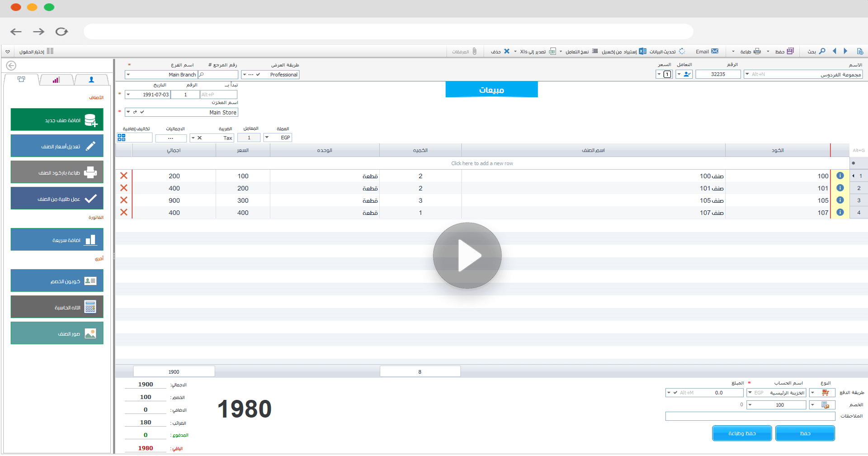Open discount coupon (كوبون الخصم)
This screenshot has width=868, height=456.
tap(57, 280)
